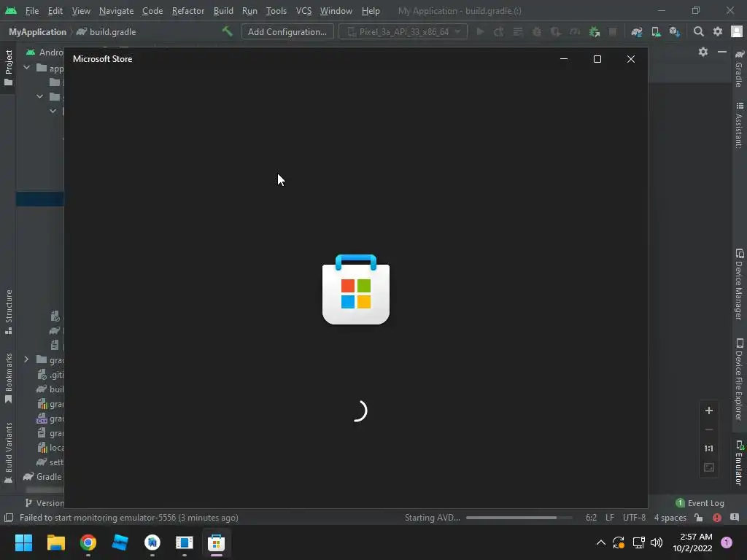Open the Navigate menu
747x560 pixels.
116,10
